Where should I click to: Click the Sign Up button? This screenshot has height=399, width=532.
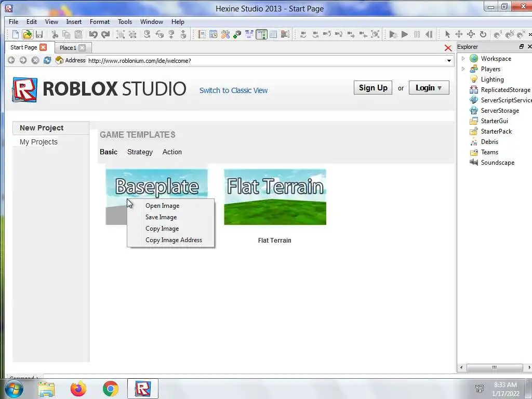click(x=373, y=88)
